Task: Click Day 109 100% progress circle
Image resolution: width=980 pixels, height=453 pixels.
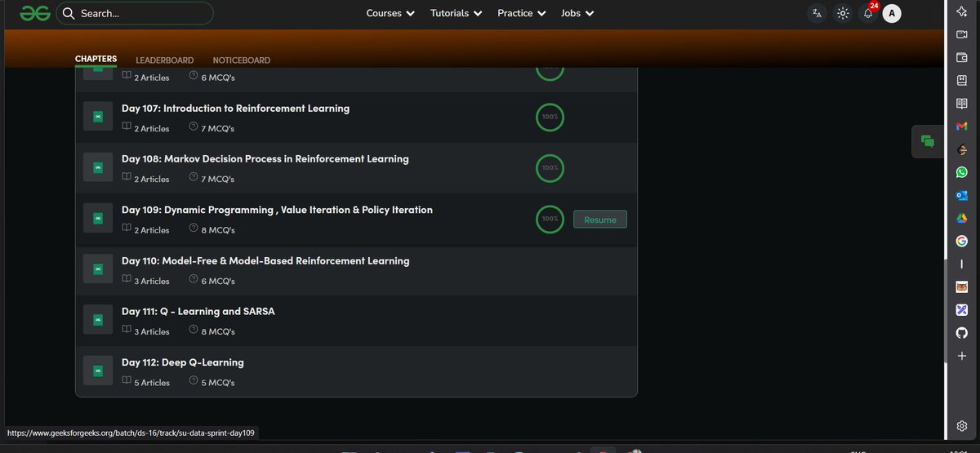Action: (550, 218)
